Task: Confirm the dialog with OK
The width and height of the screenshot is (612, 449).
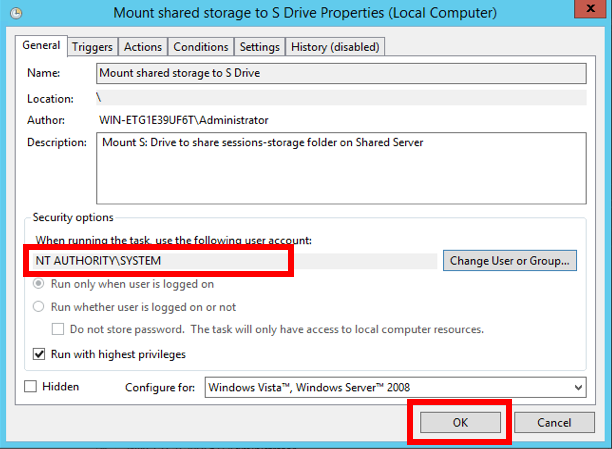Action: [x=460, y=422]
